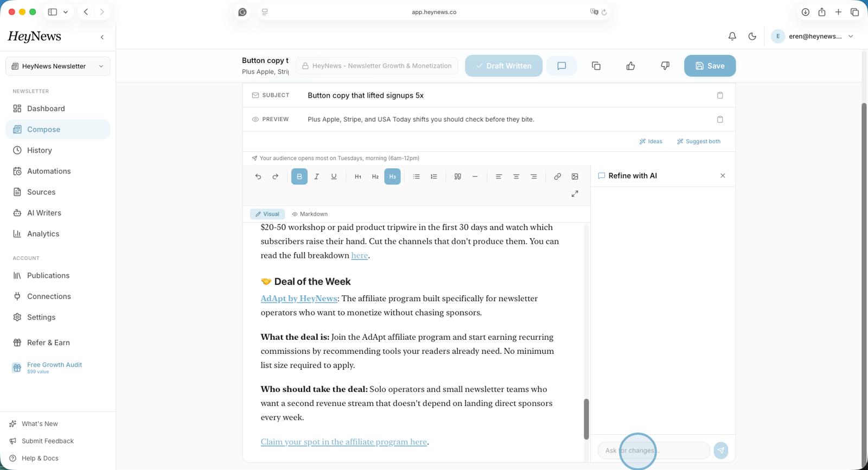Open Claim your spot affiliate link
Image resolution: width=868 pixels, height=470 pixels.
(x=343, y=442)
